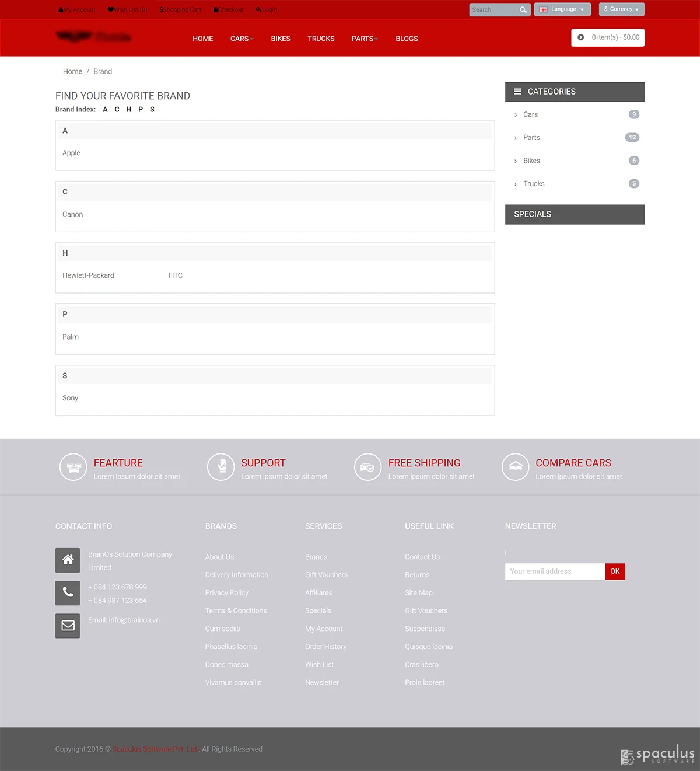Image resolution: width=700 pixels, height=771 pixels.
Task: Open Site Map footer link
Action: (x=419, y=593)
